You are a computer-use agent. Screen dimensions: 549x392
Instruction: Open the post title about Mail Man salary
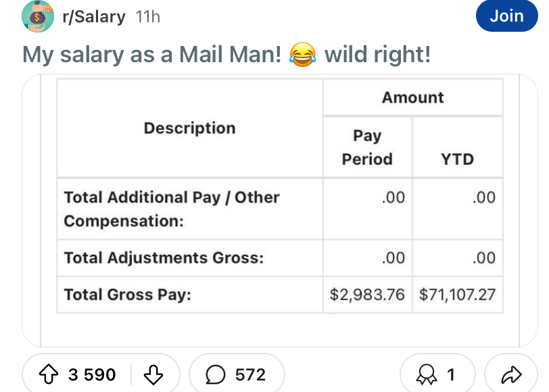[x=226, y=55]
